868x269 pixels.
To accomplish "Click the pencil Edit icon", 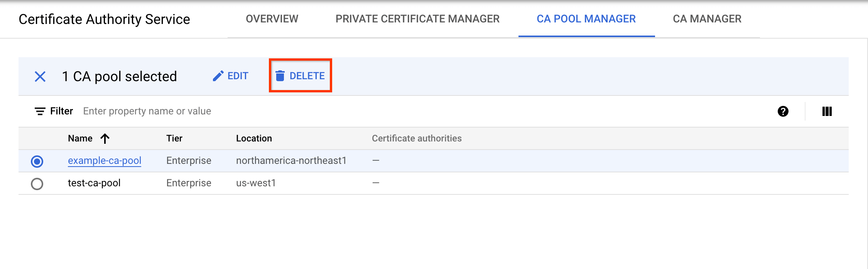I will [218, 76].
